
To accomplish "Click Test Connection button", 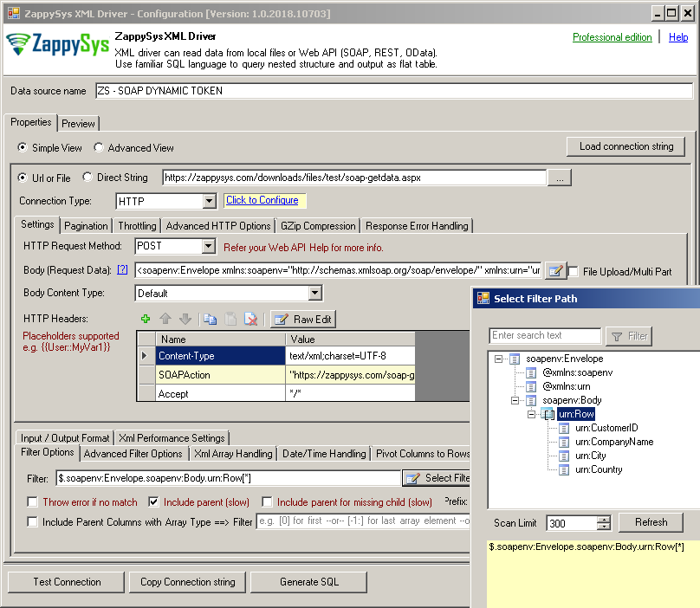I will (67, 582).
